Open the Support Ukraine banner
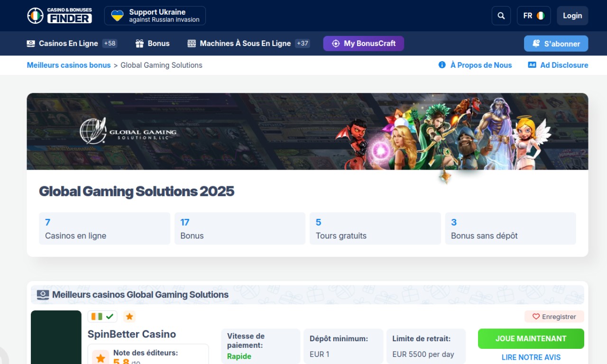 click(x=155, y=16)
